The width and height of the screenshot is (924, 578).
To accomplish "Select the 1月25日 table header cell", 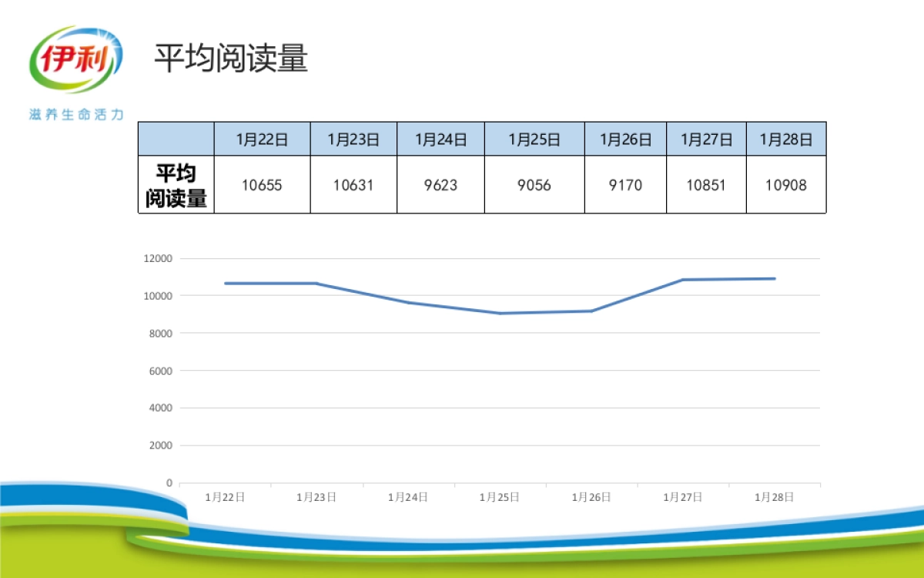I will click(534, 139).
